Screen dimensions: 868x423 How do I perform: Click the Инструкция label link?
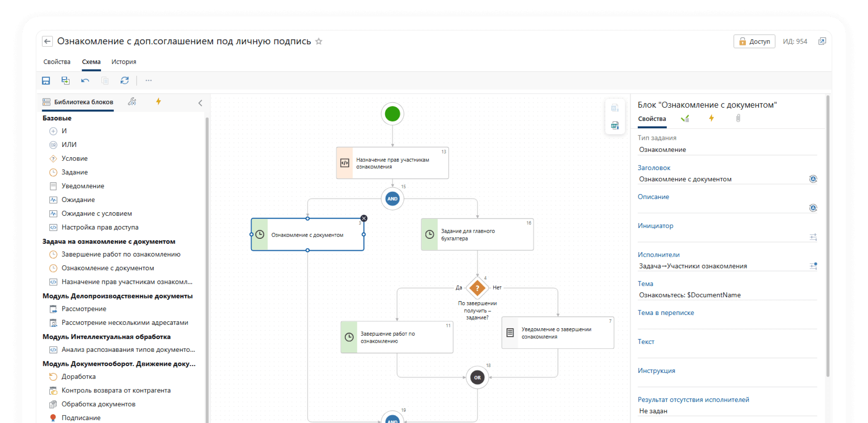coord(656,370)
